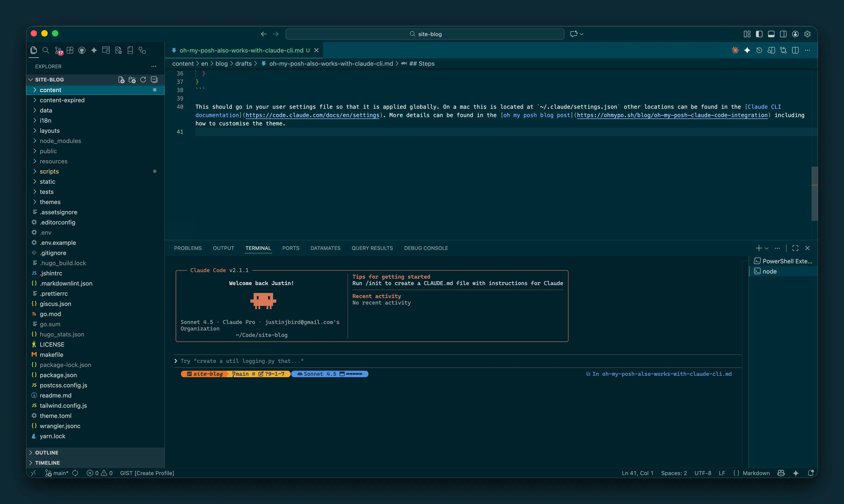Switch to the DEBUG CONSOLE panel tab

click(426, 248)
